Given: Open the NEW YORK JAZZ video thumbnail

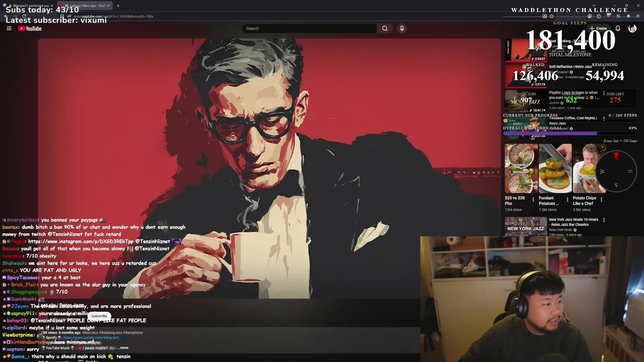Looking at the screenshot, I should (526, 227).
